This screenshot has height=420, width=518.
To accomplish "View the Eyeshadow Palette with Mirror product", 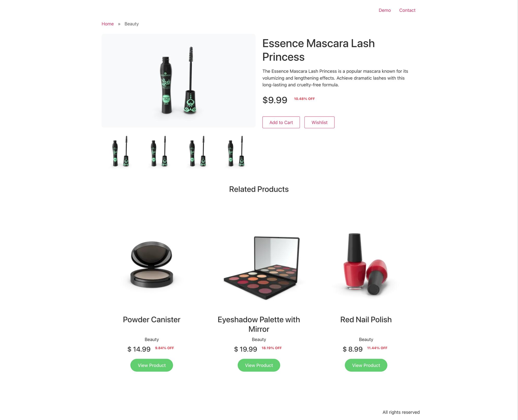I will click(259, 365).
